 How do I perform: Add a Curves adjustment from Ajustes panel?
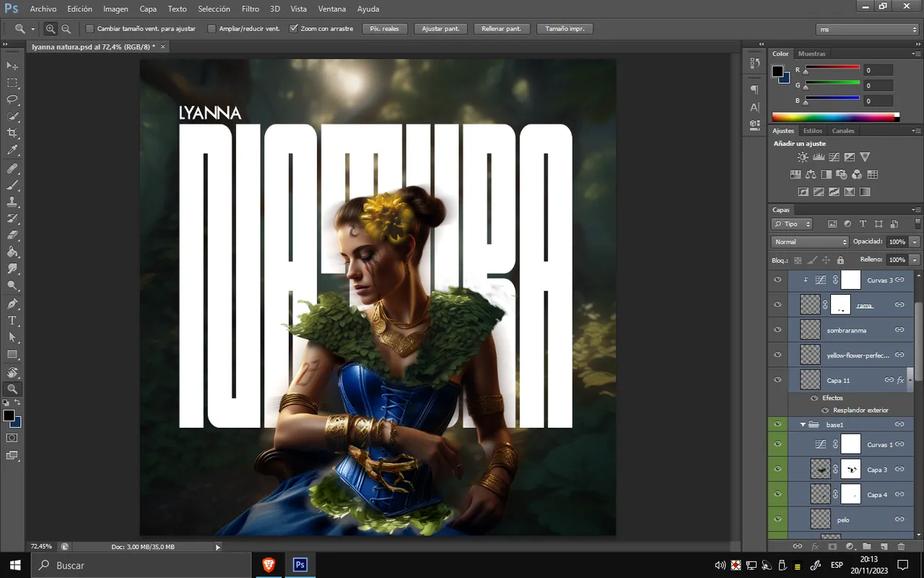834,157
